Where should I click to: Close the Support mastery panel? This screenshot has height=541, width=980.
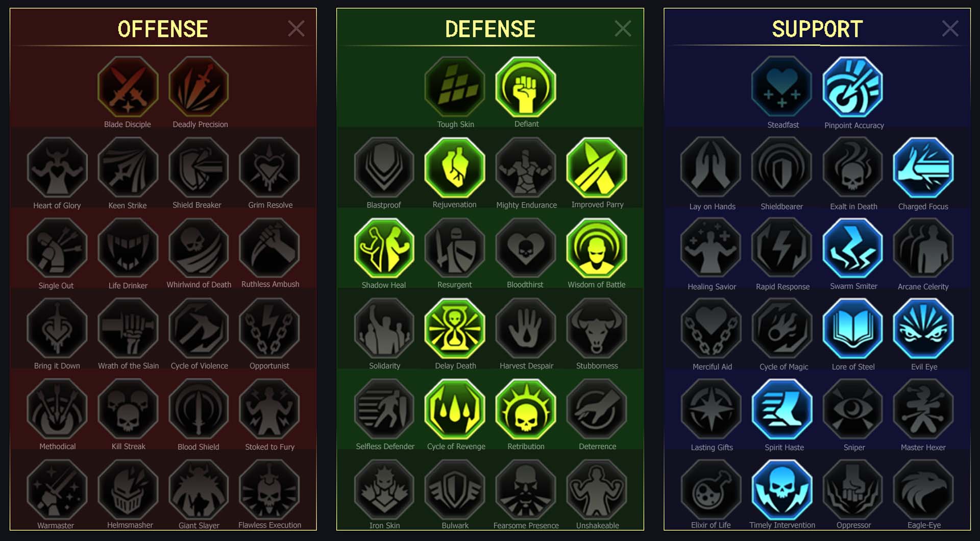950,29
